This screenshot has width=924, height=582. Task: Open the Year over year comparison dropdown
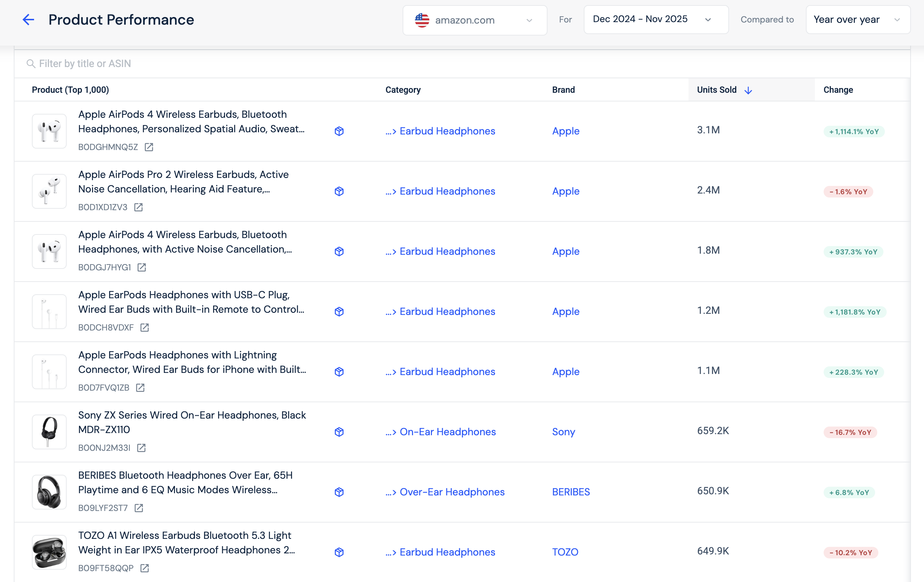858,19
